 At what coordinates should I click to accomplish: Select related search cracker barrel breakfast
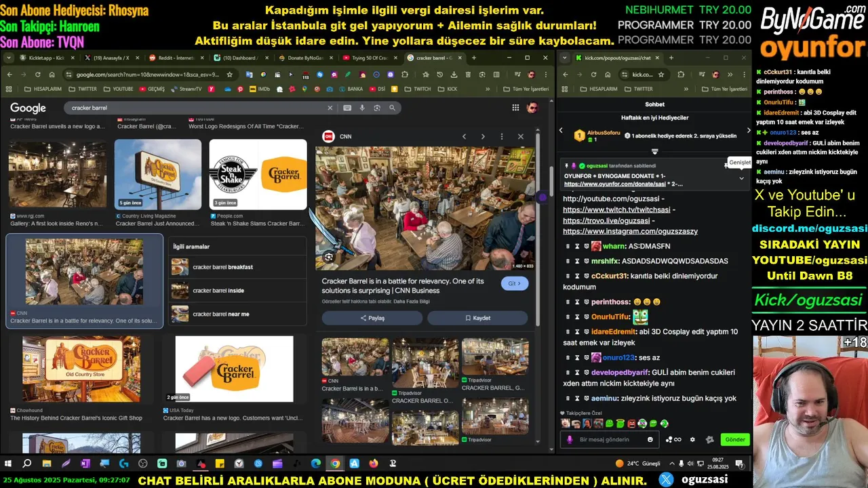(237, 267)
